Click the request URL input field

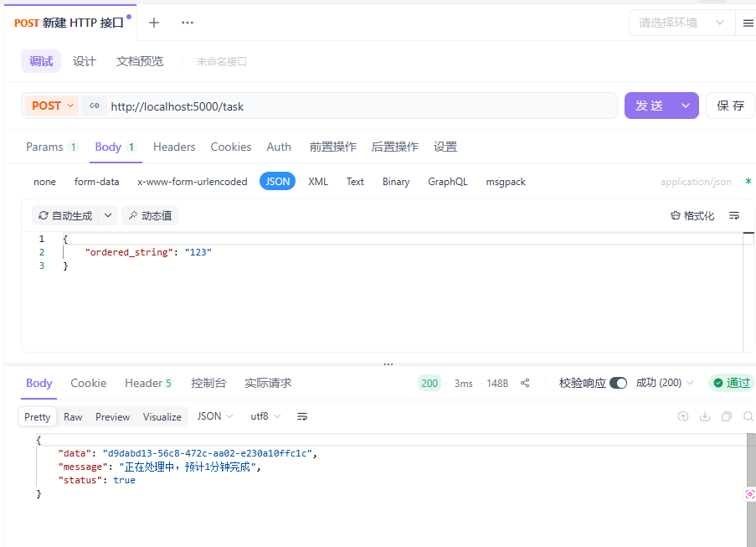pyautogui.click(x=360, y=106)
